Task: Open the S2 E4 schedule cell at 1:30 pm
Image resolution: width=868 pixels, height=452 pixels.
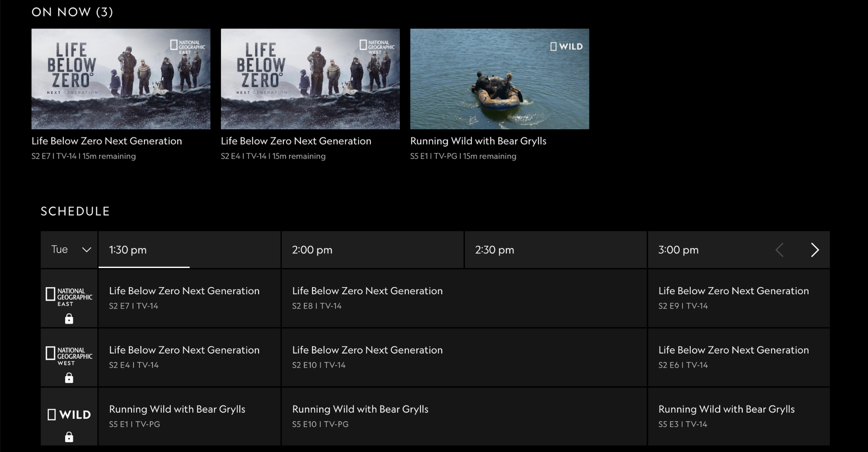Action: [x=189, y=358]
